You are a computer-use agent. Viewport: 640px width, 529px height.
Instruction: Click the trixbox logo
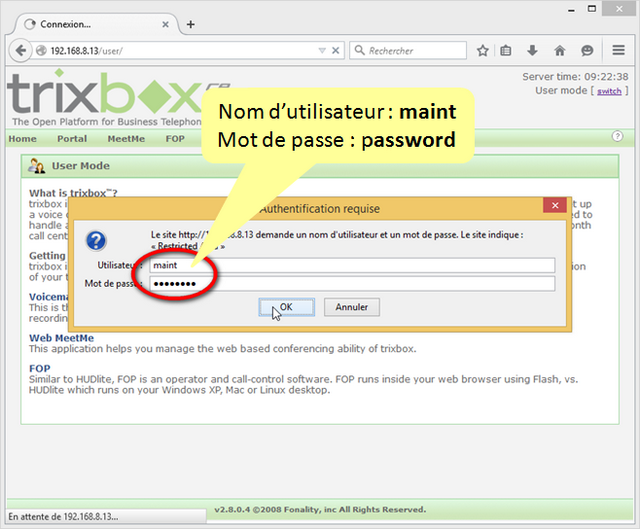105,98
